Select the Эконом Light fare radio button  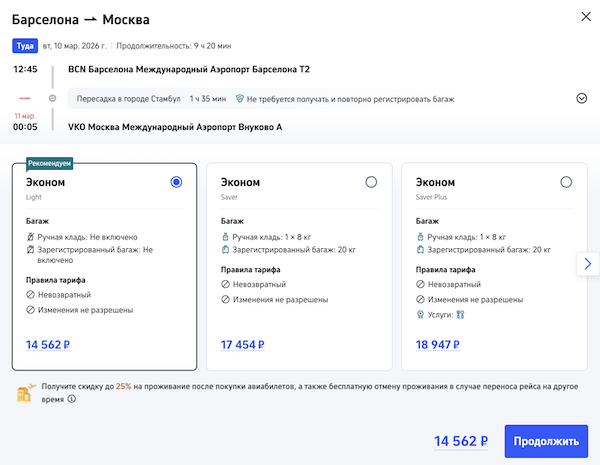176,182
